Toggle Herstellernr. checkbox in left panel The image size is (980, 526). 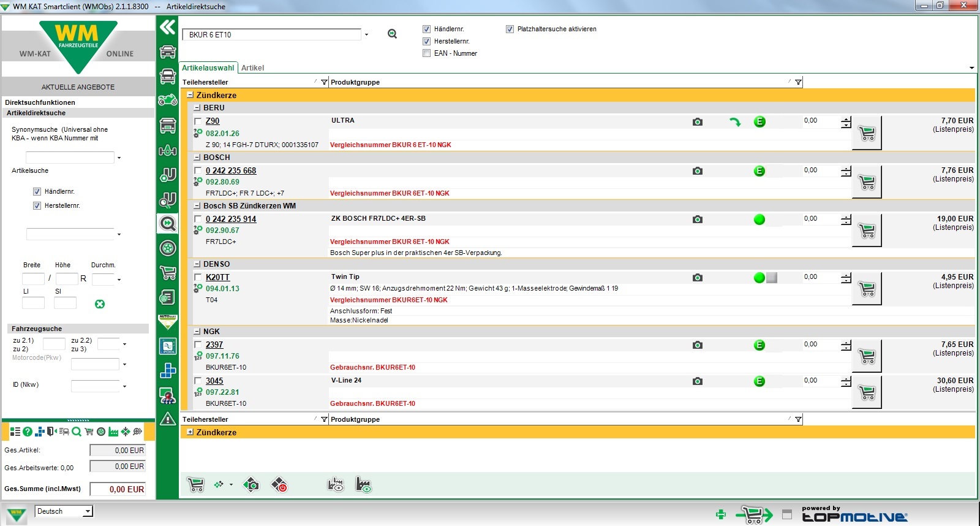coord(37,205)
